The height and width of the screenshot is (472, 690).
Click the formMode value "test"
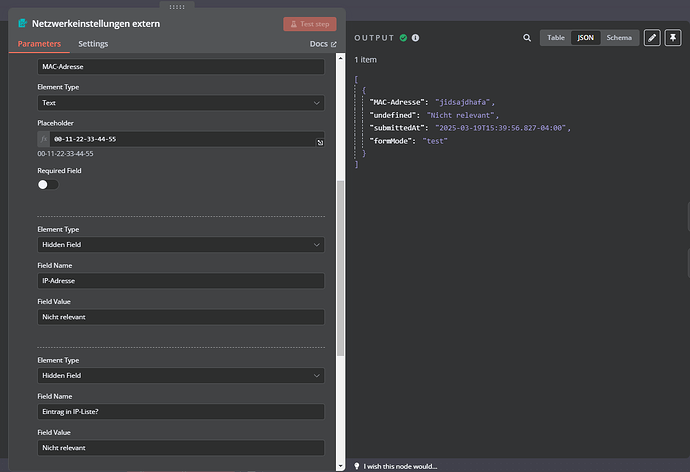click(435, 141)
